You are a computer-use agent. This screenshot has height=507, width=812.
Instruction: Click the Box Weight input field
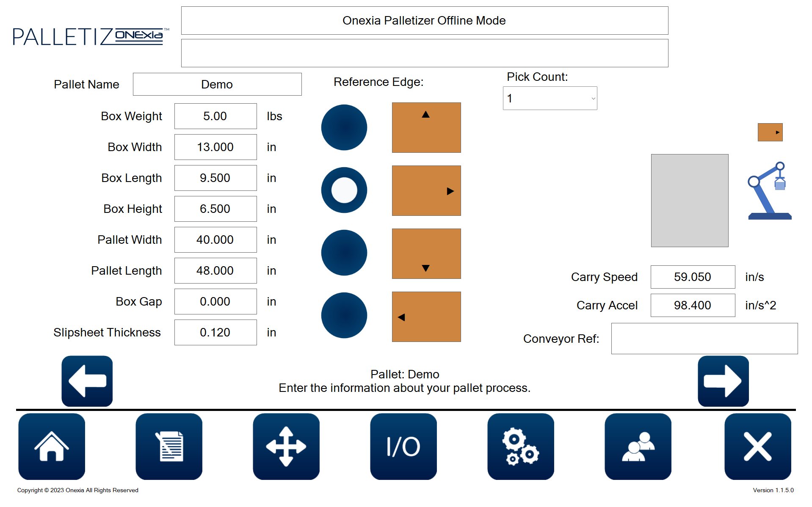pyautogui.click(x=215, y=116)
